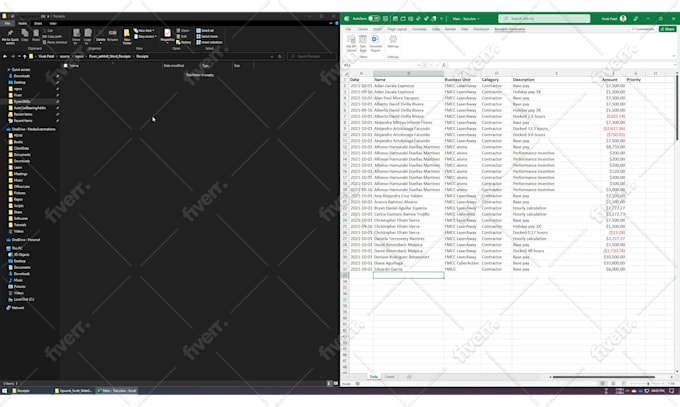Click the Comments button in Excel
680x407 pixels.
tap(643, 29)
